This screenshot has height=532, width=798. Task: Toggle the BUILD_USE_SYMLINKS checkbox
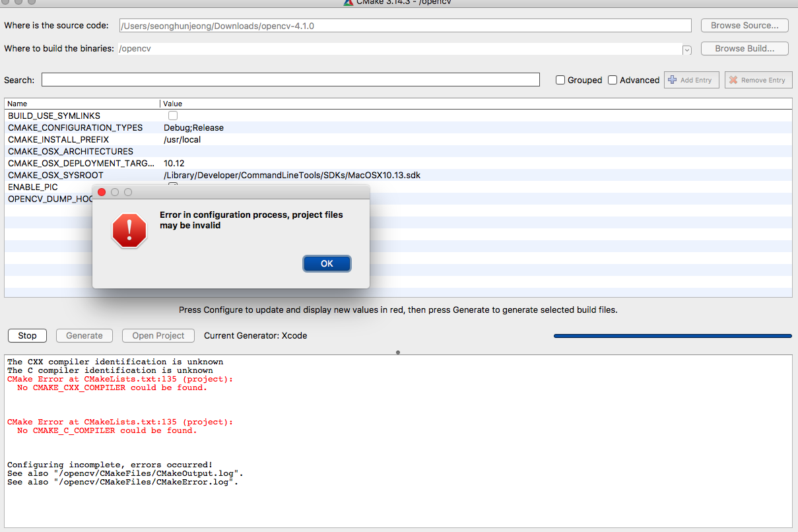173,116
